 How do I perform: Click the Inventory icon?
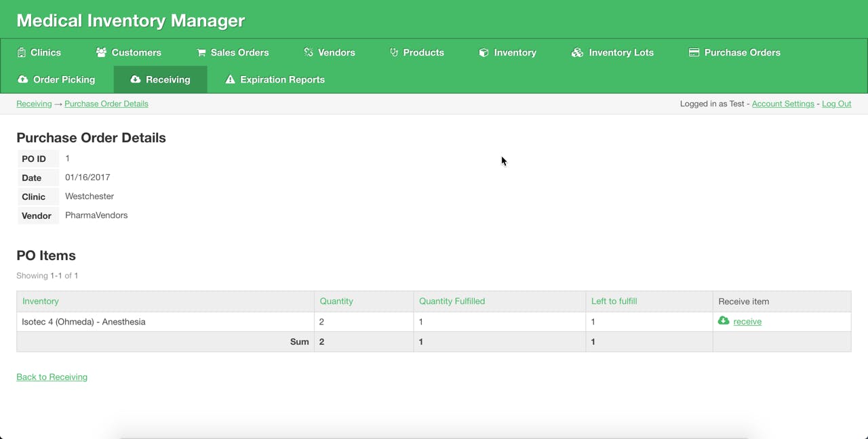tap(483, 52)
